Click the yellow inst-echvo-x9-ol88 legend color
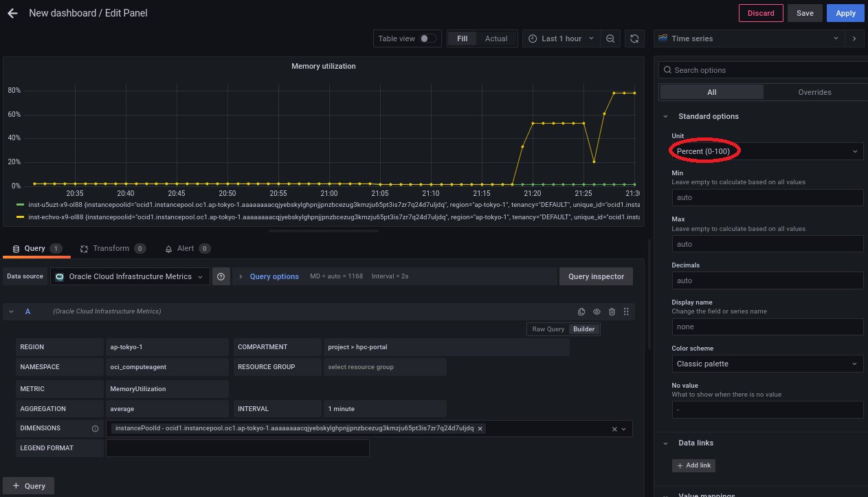Viewport: 868px width, 497px height. (x=21, y=217)
